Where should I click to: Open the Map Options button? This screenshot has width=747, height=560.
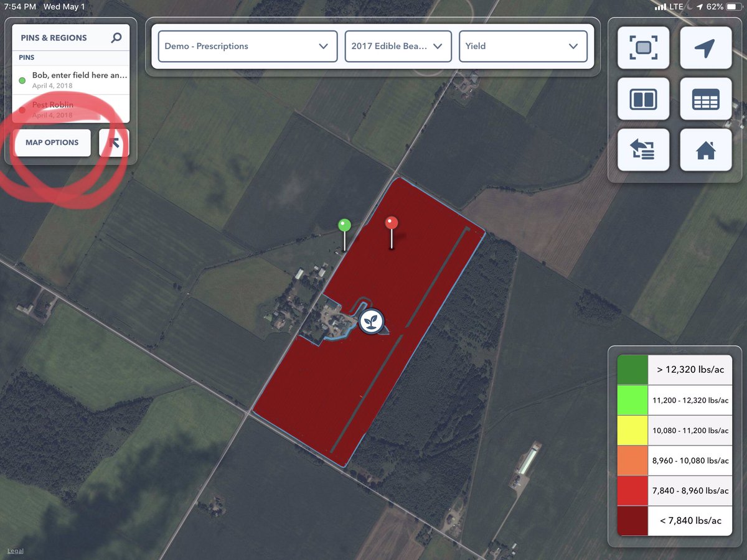point(52,142)
